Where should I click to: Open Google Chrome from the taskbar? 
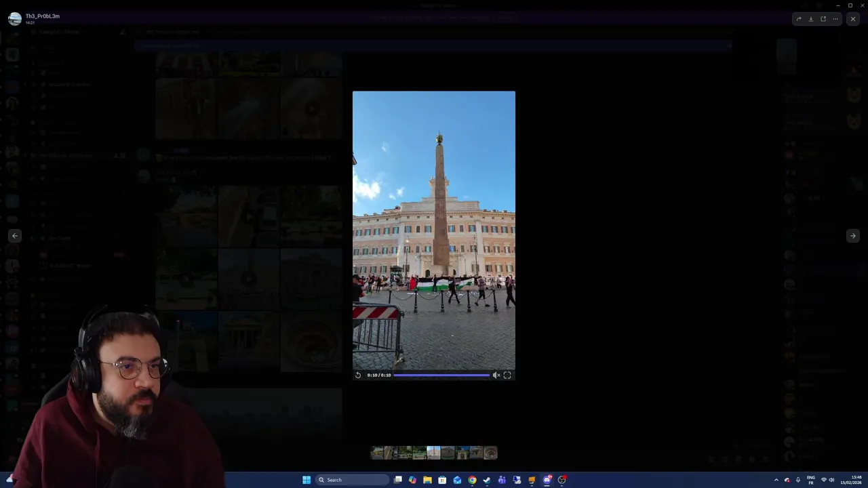pyautogui.click(x=472, y=480)
